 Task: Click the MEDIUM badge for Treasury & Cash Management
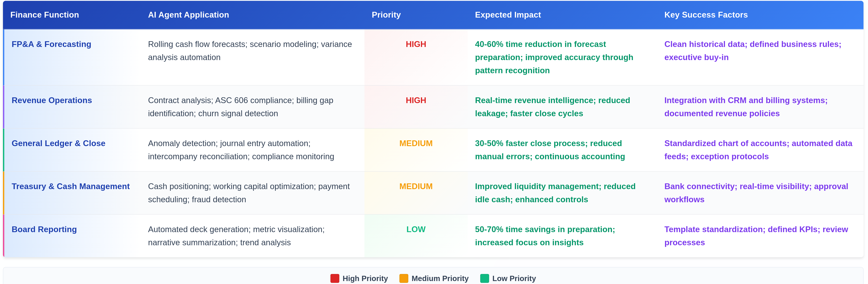(x=416, y=186)
